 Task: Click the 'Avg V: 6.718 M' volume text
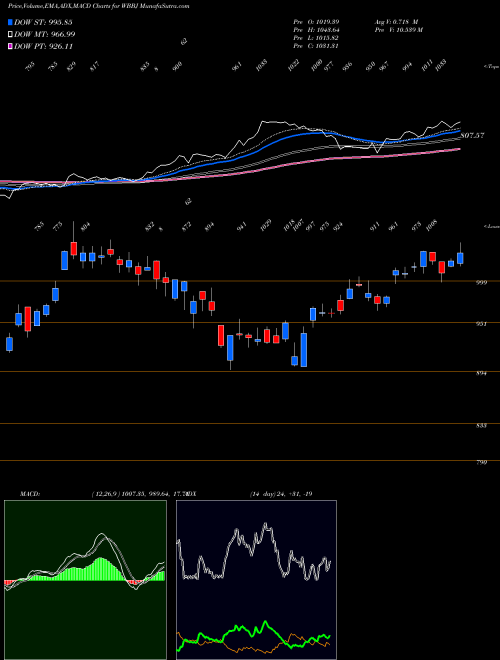pos(396,22)
